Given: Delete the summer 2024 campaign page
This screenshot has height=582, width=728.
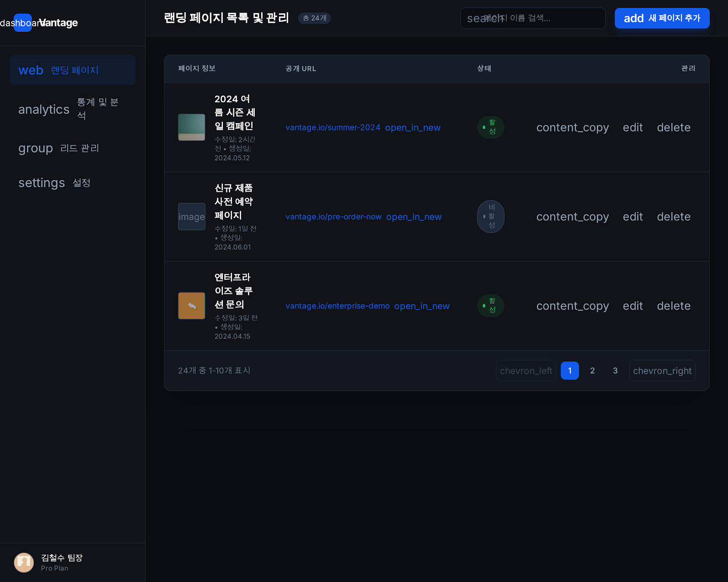Looking at the screenshot, I should click(x=673, y=127).
